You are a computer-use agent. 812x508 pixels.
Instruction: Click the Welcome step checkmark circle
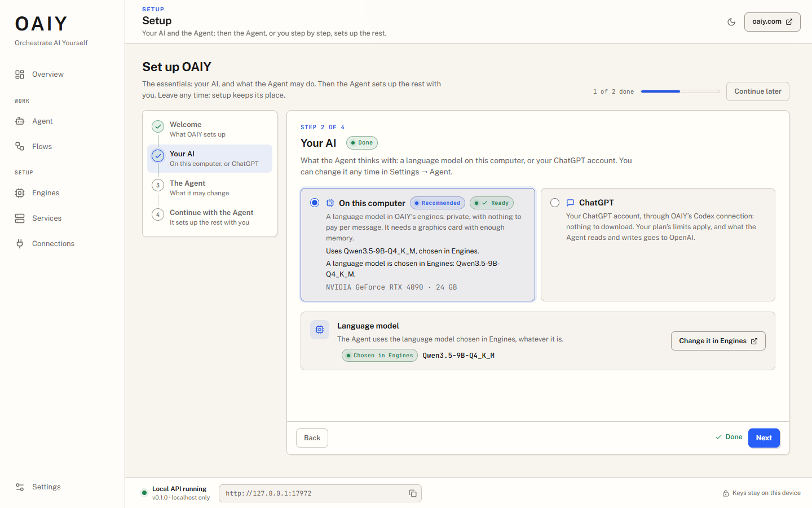tap(158, 126)
